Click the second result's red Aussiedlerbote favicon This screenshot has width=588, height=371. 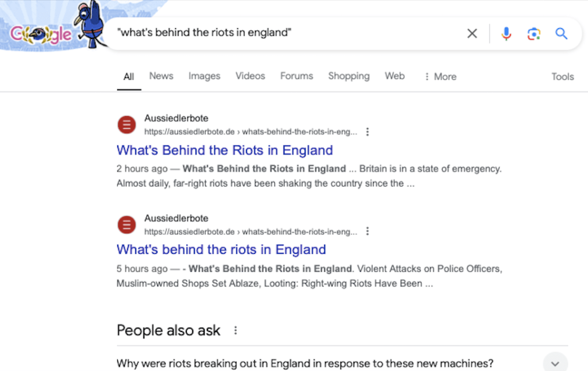(x=126, y=225)
